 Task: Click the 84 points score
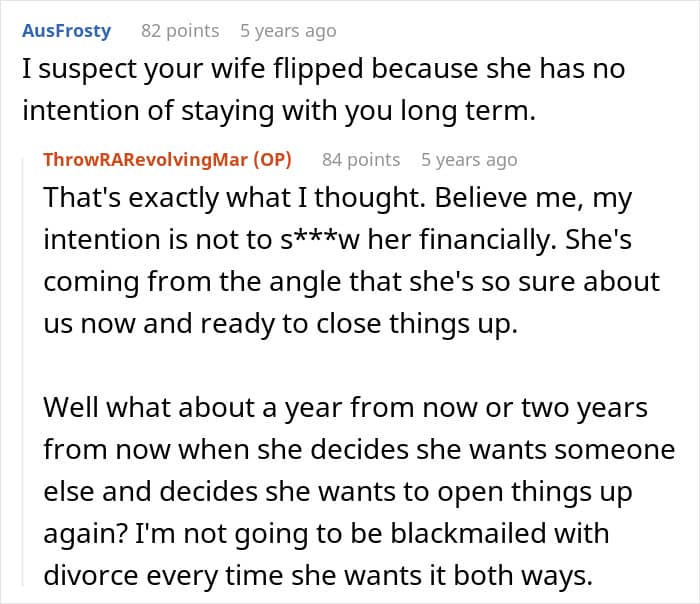coord(361,159)
